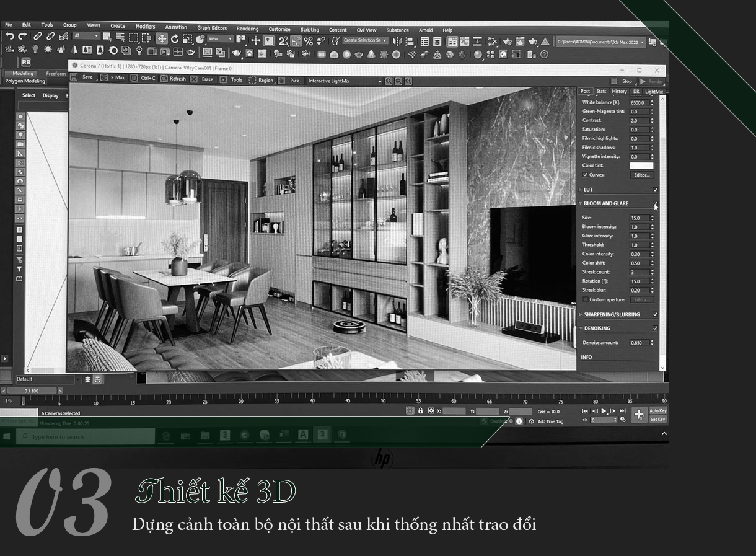
Task: Open the Modifiers menu
Action: (x=145, y=27)
